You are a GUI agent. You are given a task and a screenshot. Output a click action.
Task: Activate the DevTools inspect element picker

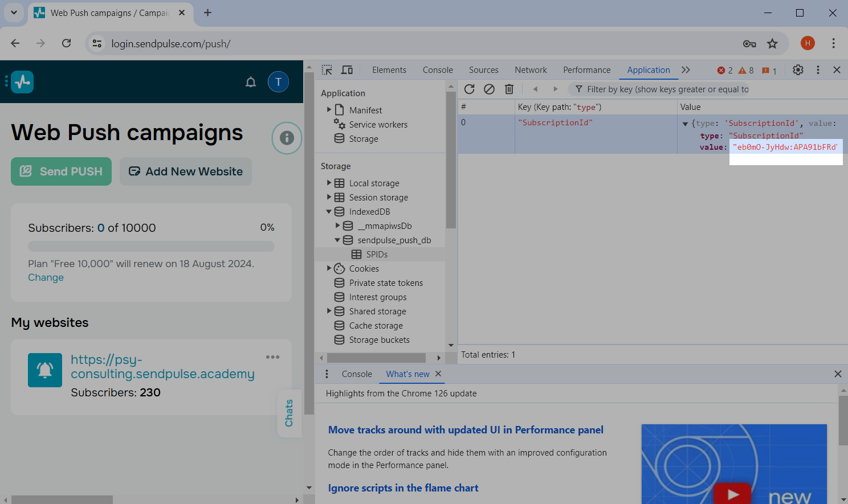pyautogui.click(x=327, y=70)
